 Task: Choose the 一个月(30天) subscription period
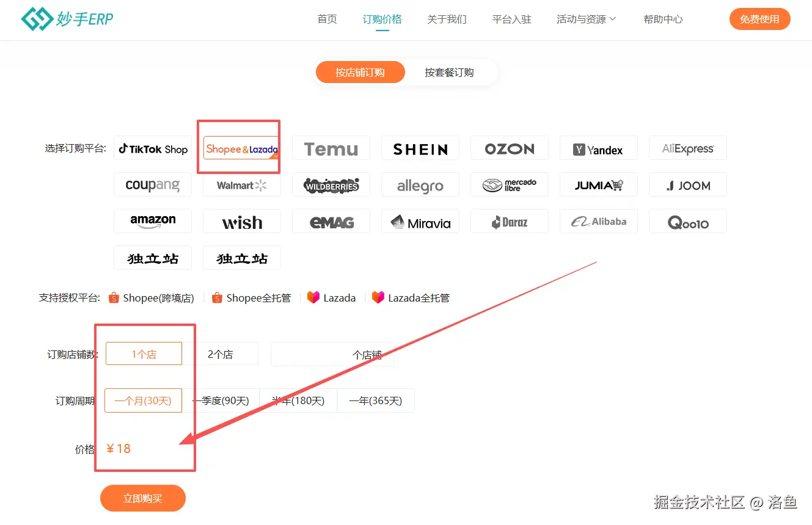click(143, 401)
